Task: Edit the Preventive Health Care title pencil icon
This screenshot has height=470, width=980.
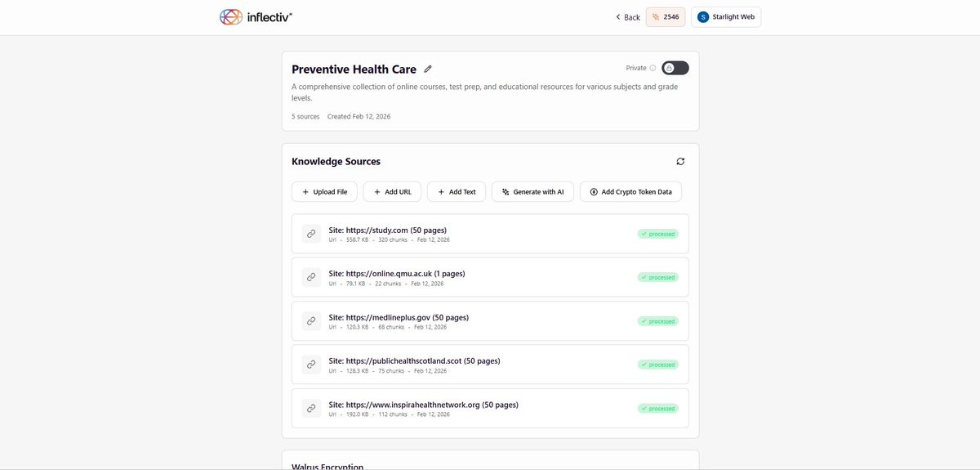Action: (x=428, y=69)
